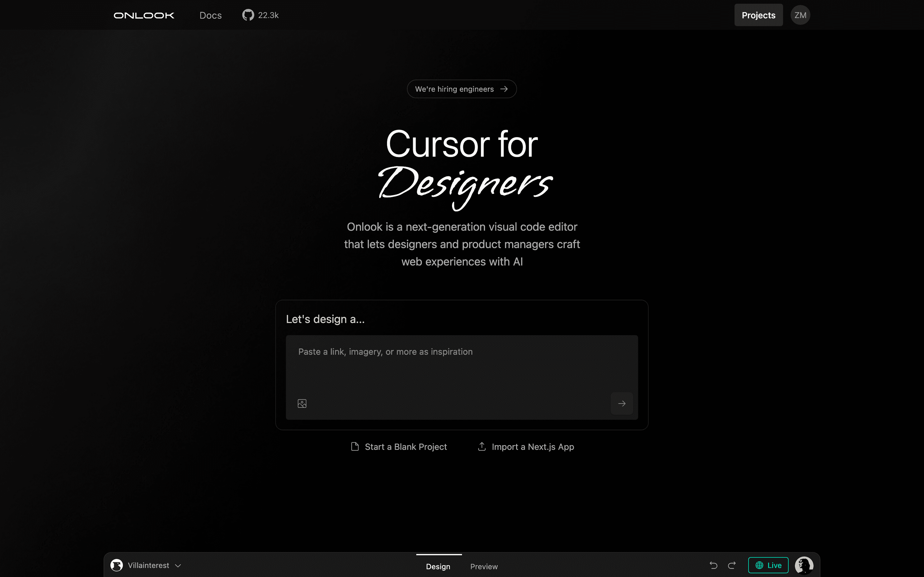Click the Onlook logo in the header
Image resolution: width=924 pixels, height=577 pixels.
(144, 15)
